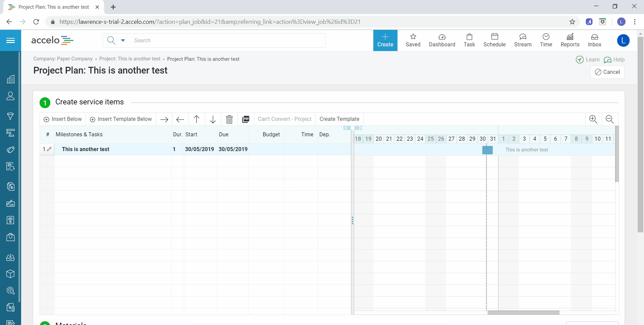The width and height of the screenshot is (644, 325).
Task: Click the PDF export icon
Action: point(246,119)
